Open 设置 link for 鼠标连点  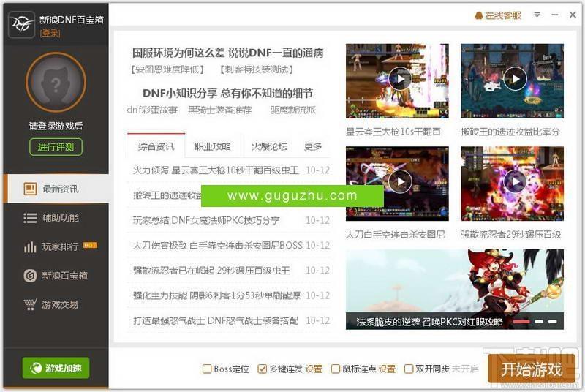pos(387,369)
